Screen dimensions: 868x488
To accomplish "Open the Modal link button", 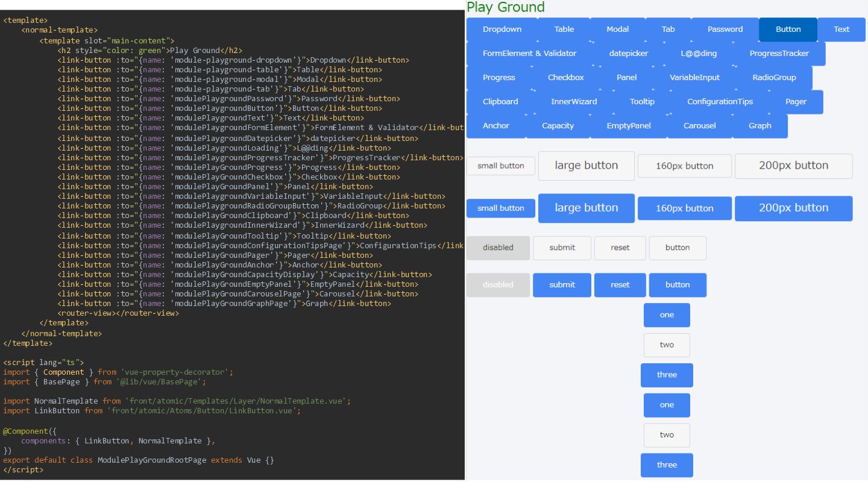I will 618,30.
